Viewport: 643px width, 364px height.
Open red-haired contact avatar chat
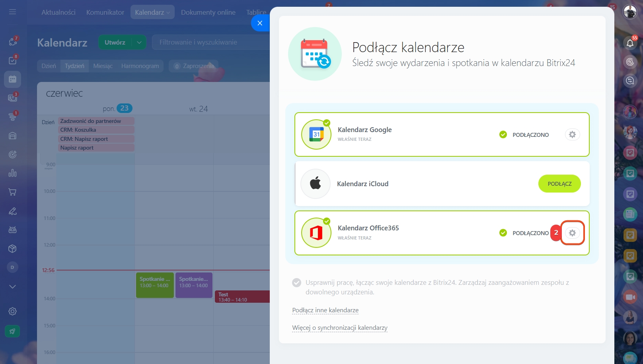tap(630, 132)
